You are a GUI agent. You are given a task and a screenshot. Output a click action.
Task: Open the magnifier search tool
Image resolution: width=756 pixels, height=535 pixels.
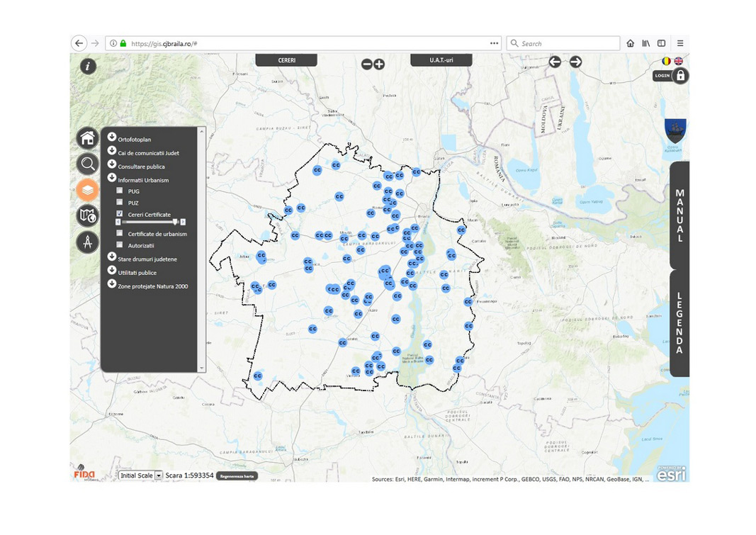click(x=88, y=164)
